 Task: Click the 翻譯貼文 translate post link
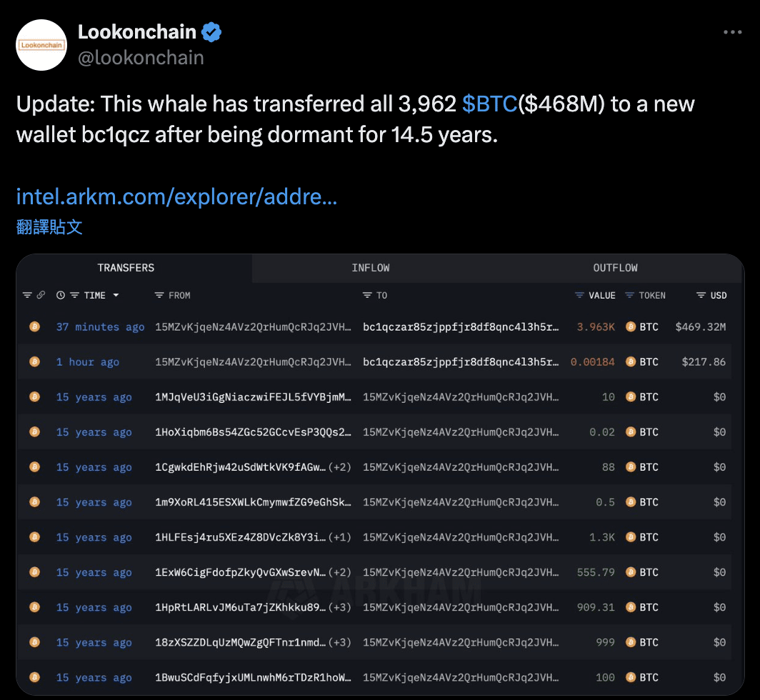coord(49,227)
